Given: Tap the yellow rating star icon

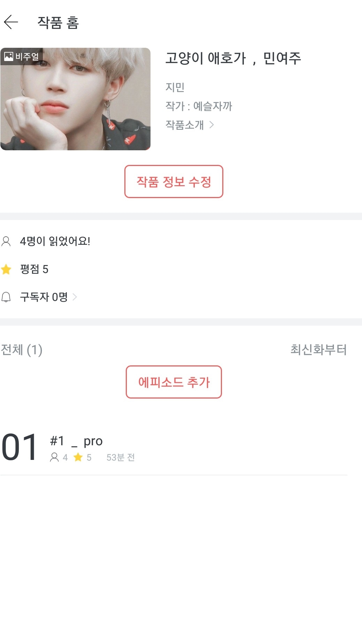Looking at the screenshot, I should [6, 269].
